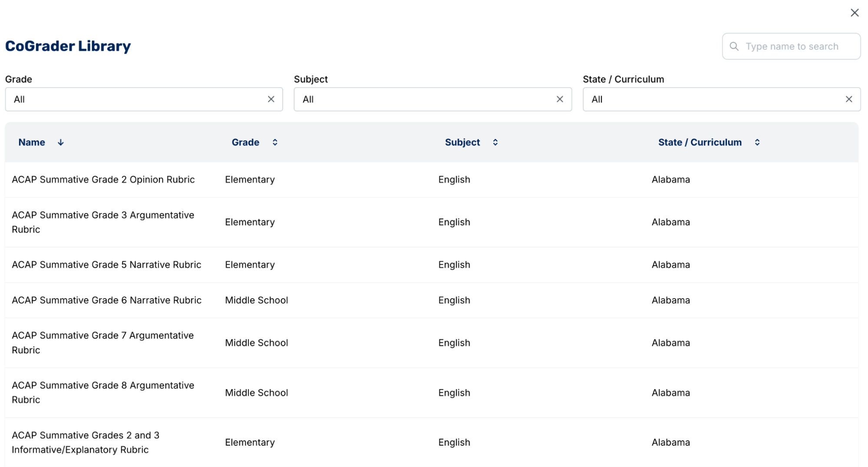
Task: Select ACAP Summative Grade 2 Opinion Rubric
Action: pos(103,179)
